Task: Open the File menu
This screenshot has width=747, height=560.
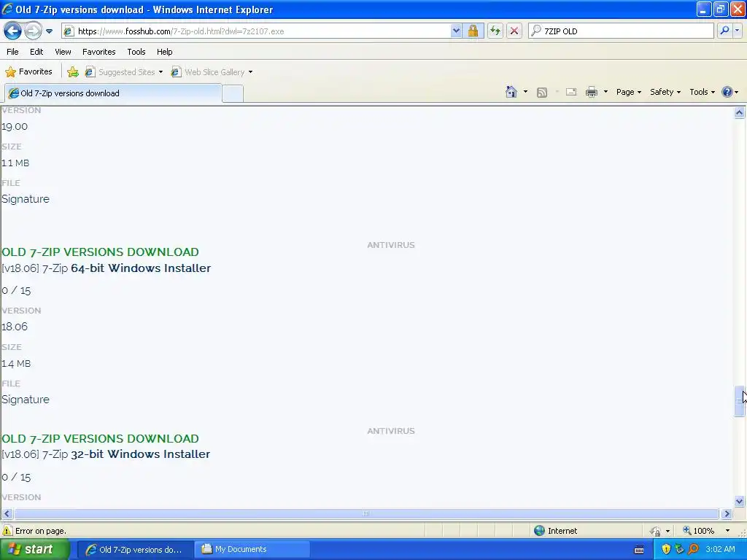Action: click(x=13, y=52)
